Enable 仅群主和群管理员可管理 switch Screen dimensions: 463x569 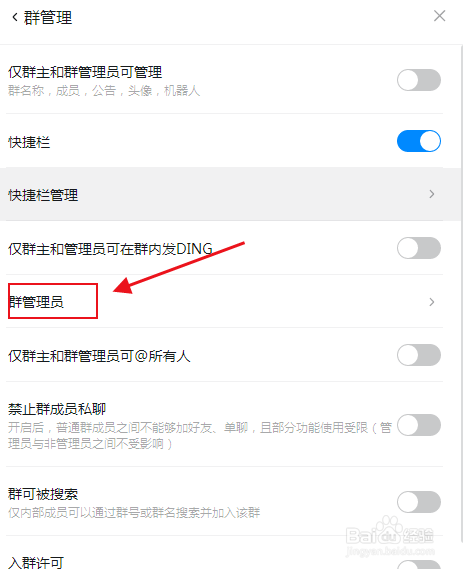pos(419,80)
